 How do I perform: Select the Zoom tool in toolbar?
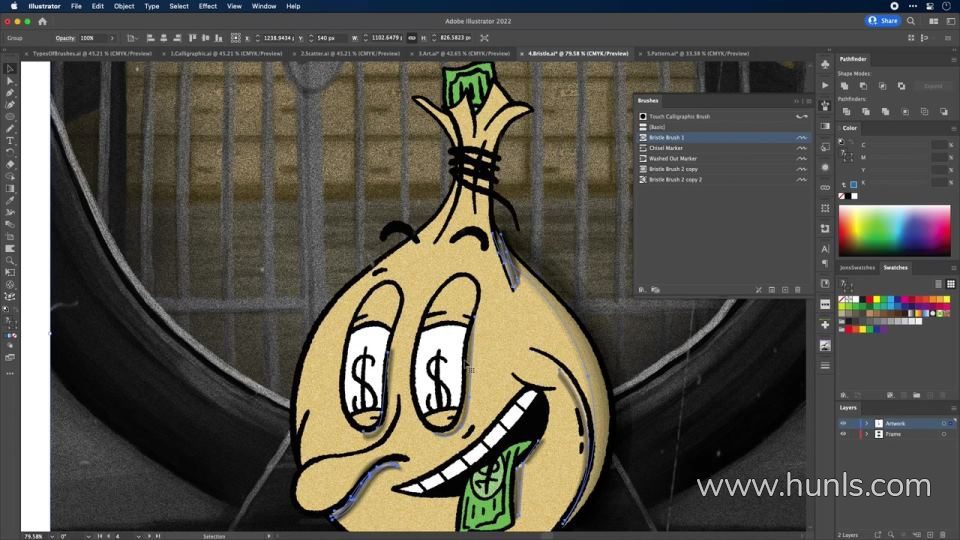click(x=10, y=260)
